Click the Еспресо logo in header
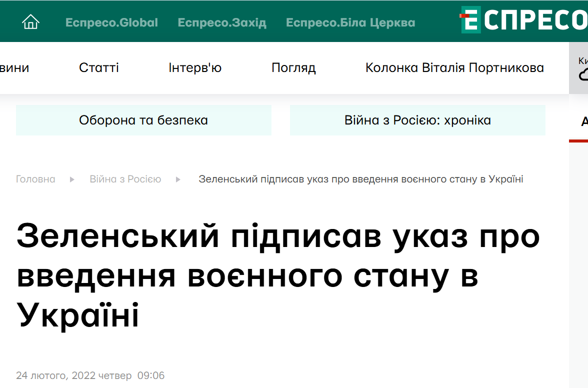Viewport: 588px width, 388px height. (524, 20)
